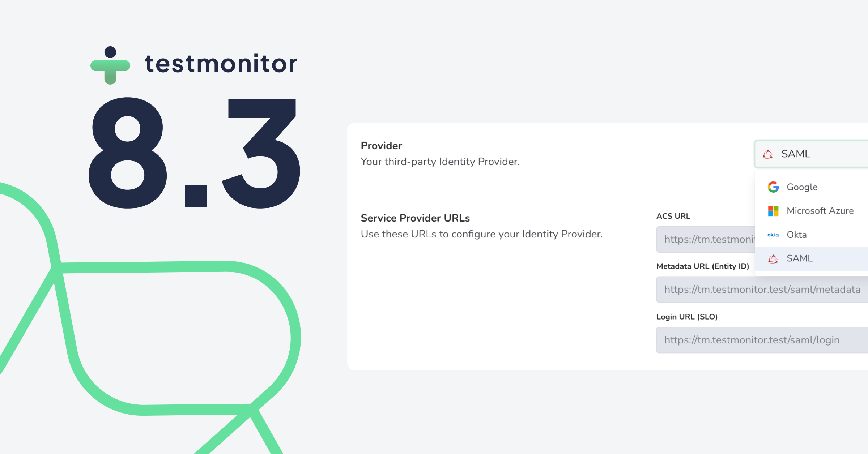Click the ACS URL label
Image resolution: width=868 pixels, height=454 pixels.
pos(673,216)
